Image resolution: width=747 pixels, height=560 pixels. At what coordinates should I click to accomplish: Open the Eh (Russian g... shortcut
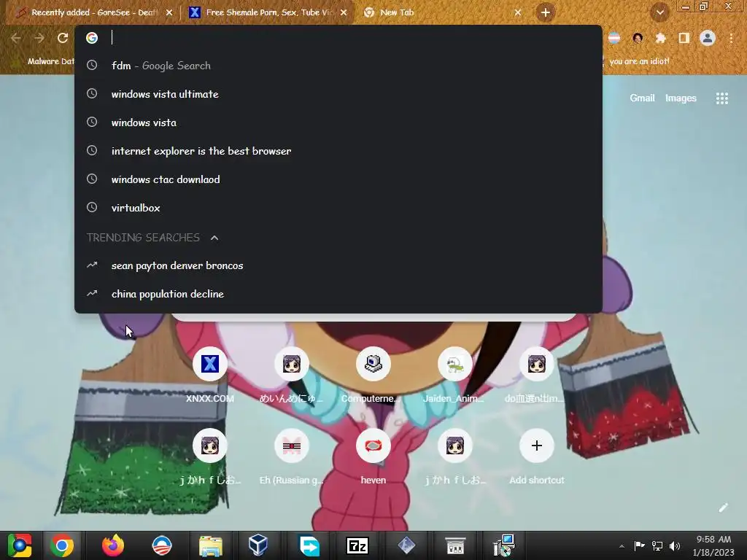coord(291,456)
